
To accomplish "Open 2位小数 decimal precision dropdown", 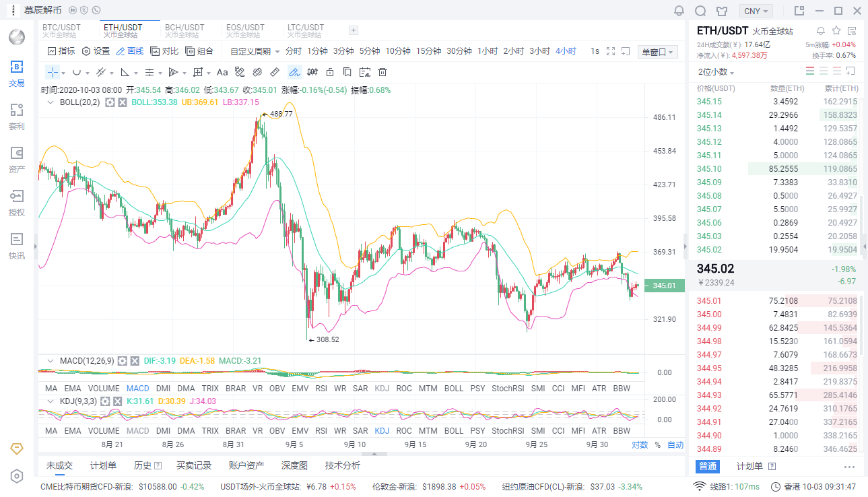I will (x=716, y=72).
